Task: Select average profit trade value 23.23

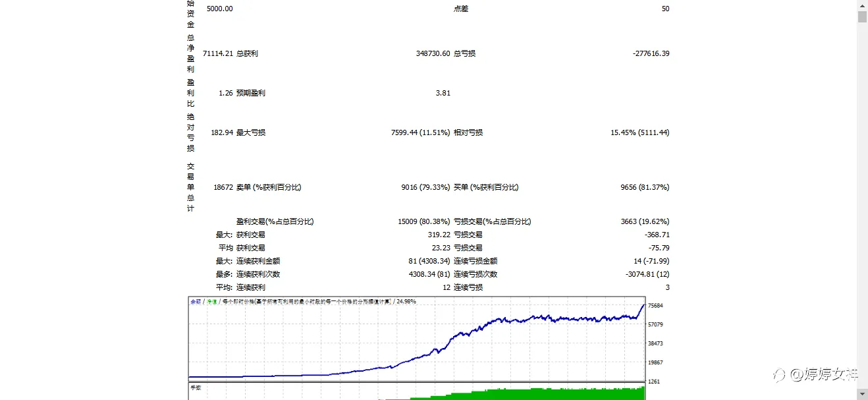Action: tap(441, 248)
